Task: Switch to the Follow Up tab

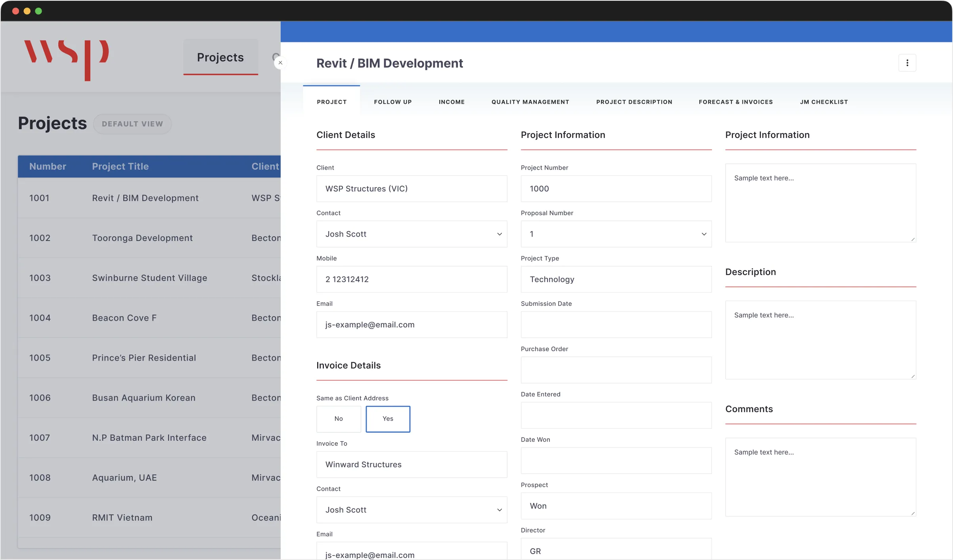Action: coord(392,102)
